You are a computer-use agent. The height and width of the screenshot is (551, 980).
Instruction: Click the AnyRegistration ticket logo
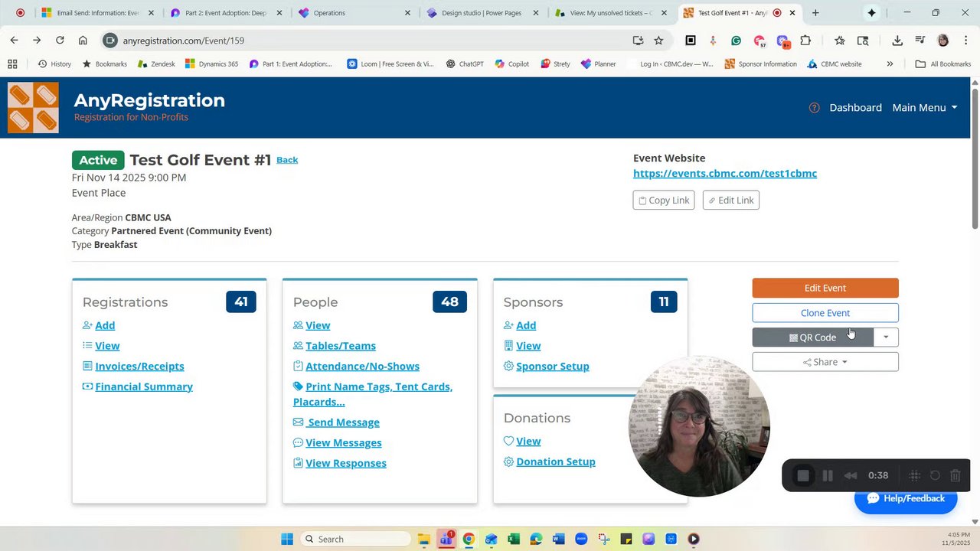[x=33, y=107]
